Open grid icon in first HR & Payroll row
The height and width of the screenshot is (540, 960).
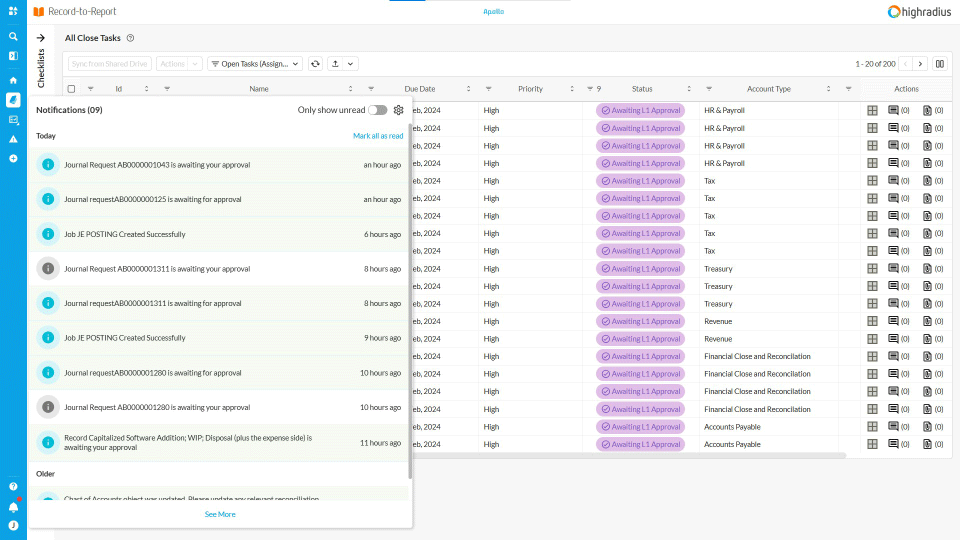pos(872,111)
